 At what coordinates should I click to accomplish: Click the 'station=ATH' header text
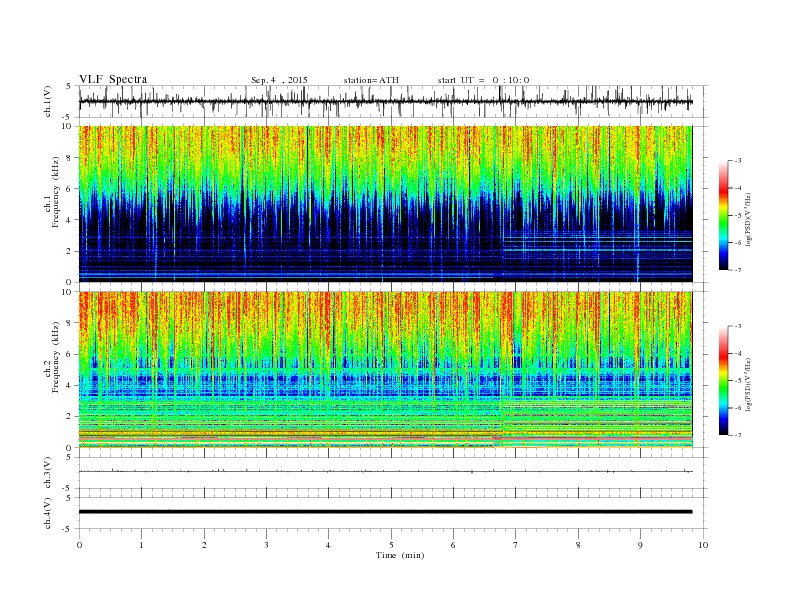371,80
